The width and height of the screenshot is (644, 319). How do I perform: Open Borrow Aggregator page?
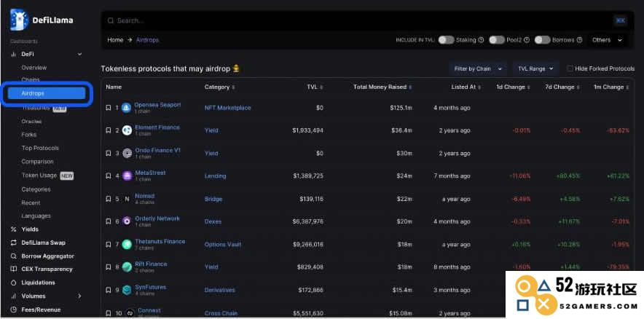47,256
